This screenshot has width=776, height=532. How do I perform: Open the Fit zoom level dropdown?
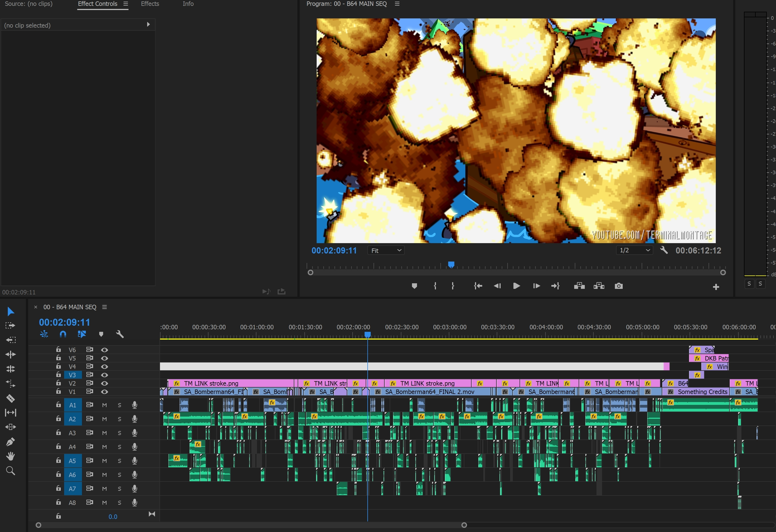click(386, 250)
